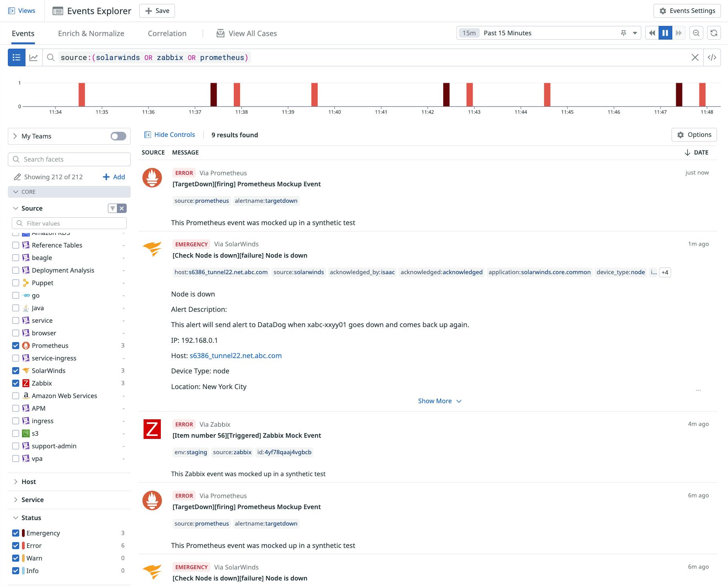Click inside the Search facets field

pyautogui.click(x=69, y=159)
